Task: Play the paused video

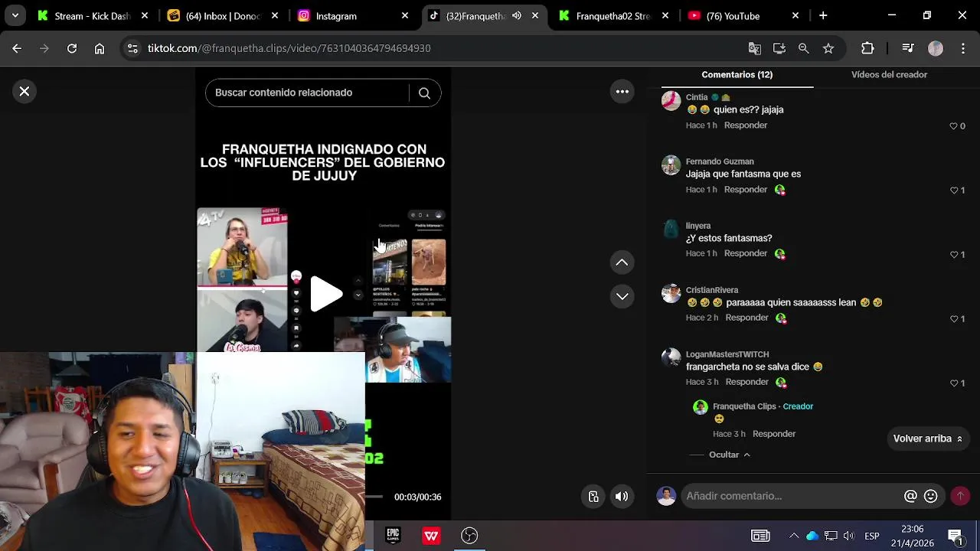Action: pos(325,294)
